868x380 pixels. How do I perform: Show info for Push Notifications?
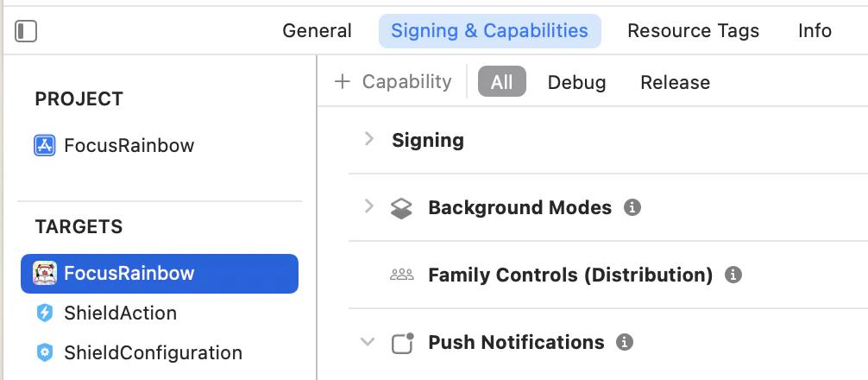pos(625,342)
